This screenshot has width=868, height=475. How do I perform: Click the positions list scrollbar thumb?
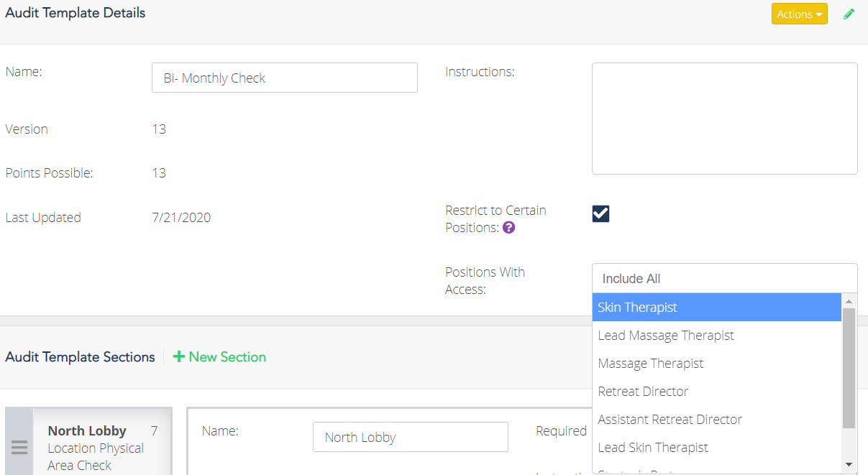[x=849, y=368]
